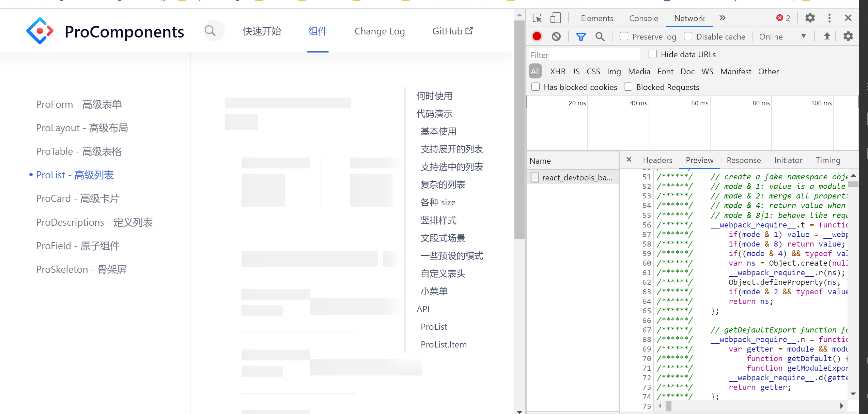Select the react_devtools_ba... request row

click(573, 177)
